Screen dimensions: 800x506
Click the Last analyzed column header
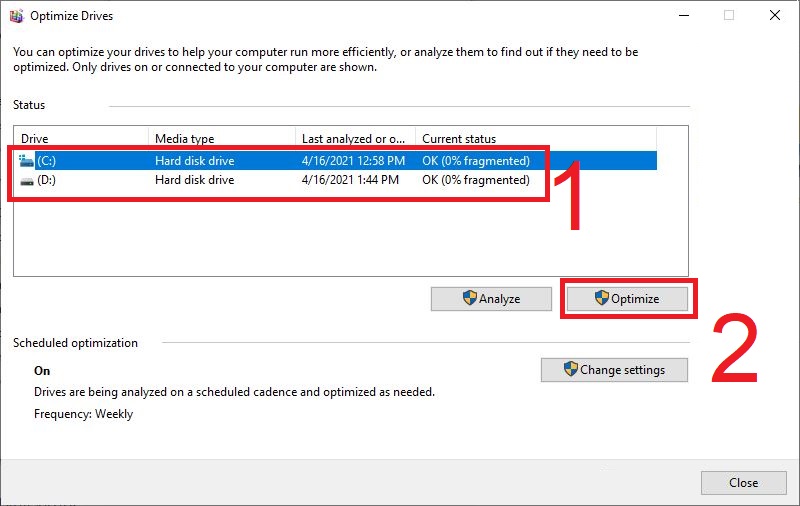click(354, 139)
